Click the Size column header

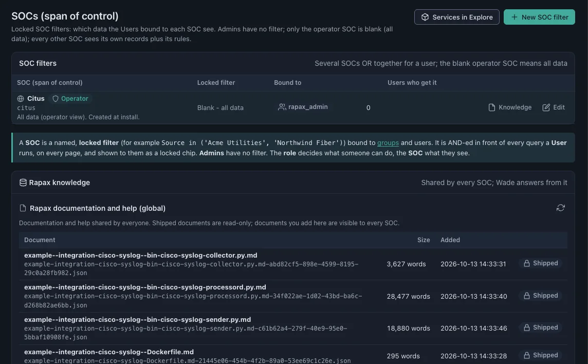click(x=424, y=240)
